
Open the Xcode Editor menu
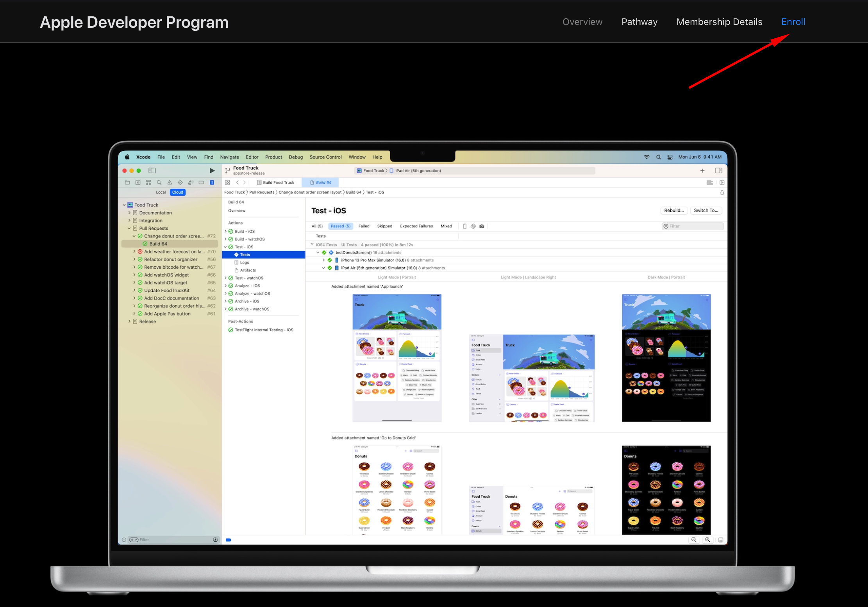(252, 157)
